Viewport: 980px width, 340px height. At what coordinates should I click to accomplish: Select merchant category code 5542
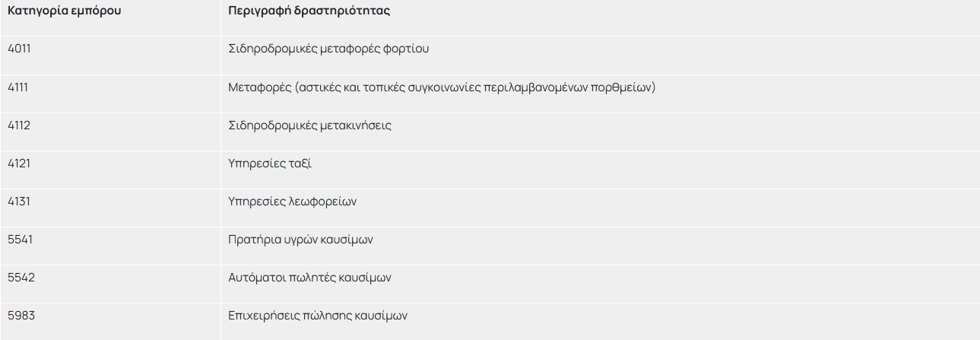tap(21, 277)
